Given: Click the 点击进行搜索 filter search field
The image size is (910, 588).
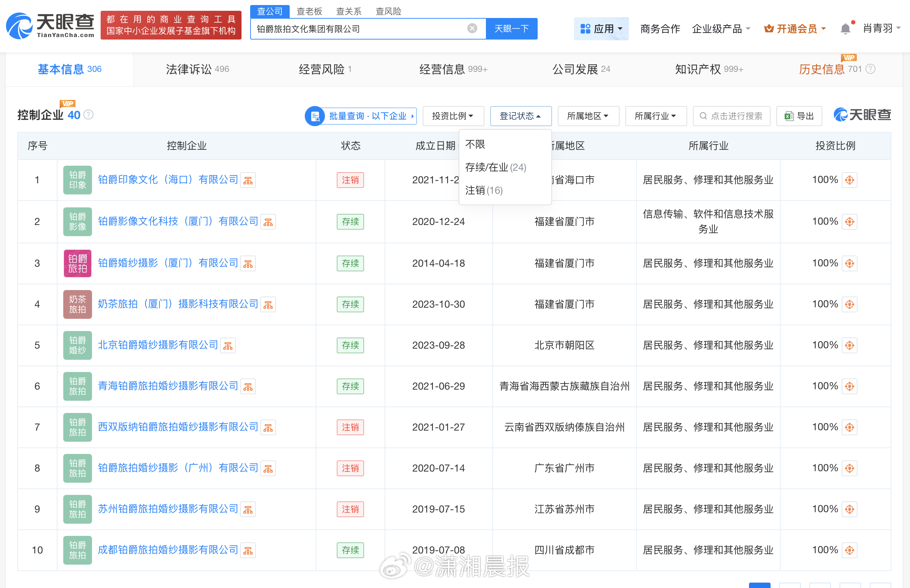Looking at the screenshot, I should tap(732, 116).
